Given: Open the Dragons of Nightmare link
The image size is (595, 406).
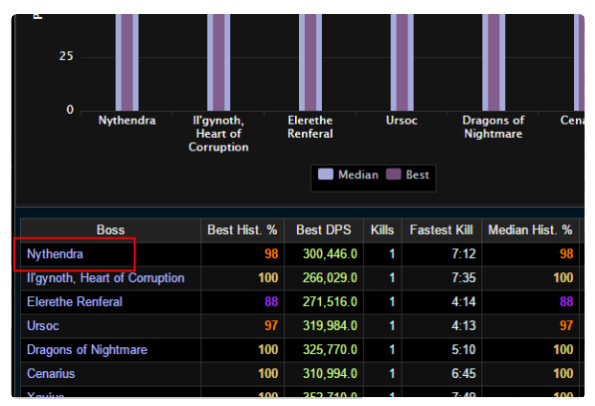Looking at the screenshot, I should 87,349.
